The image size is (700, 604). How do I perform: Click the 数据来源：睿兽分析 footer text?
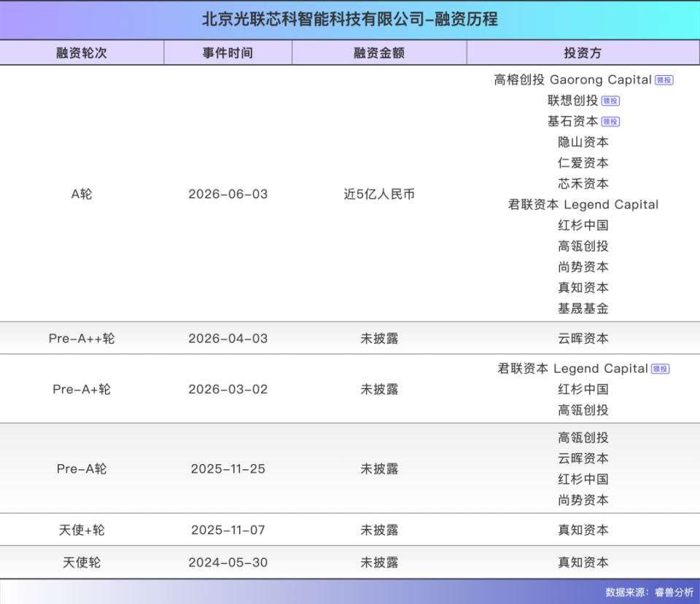coord(650,592)
